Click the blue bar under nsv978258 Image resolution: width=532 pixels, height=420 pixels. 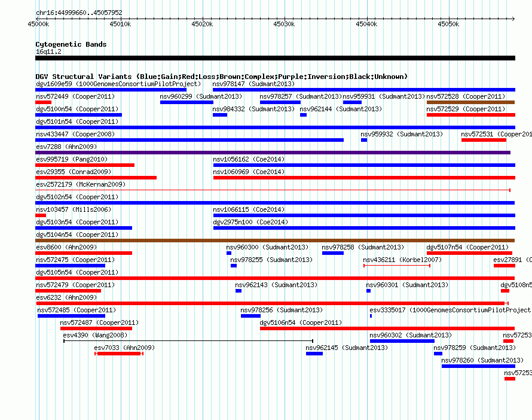333,253
